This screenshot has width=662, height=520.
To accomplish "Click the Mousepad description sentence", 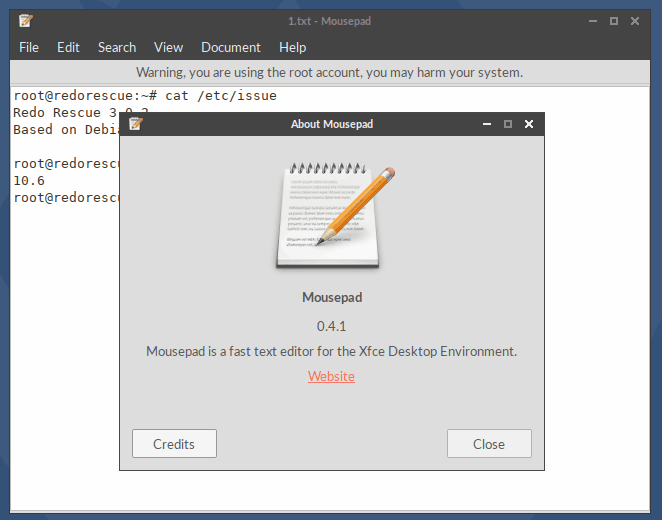I will (x=331, y=351).
